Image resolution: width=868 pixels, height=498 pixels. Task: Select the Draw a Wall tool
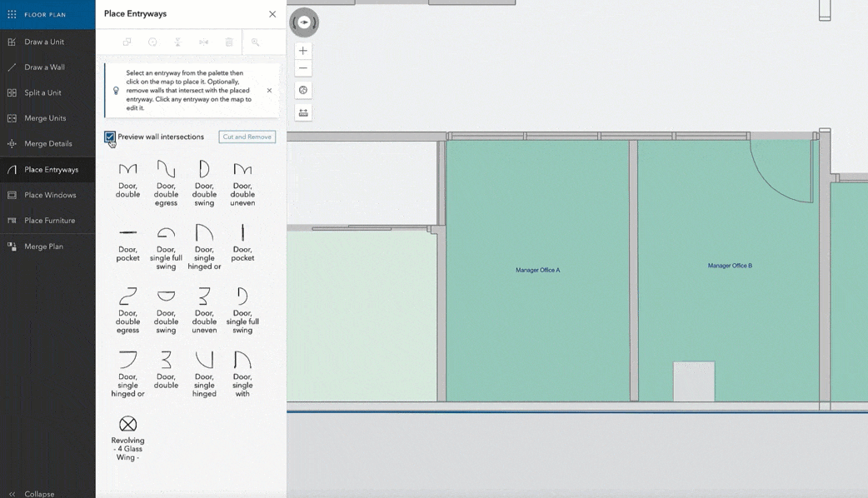pyautogui.click(x=47, y=67)
